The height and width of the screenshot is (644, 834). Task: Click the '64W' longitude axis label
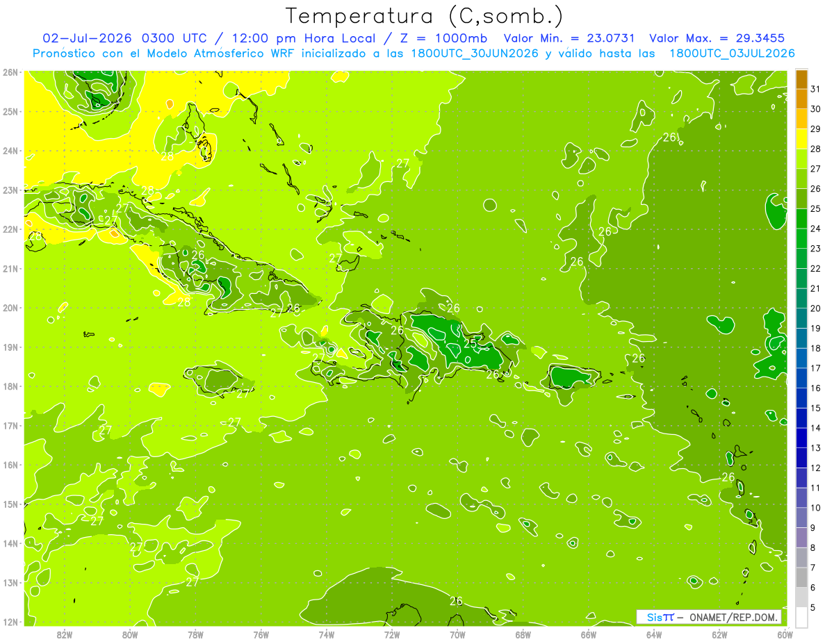[654, 634]
